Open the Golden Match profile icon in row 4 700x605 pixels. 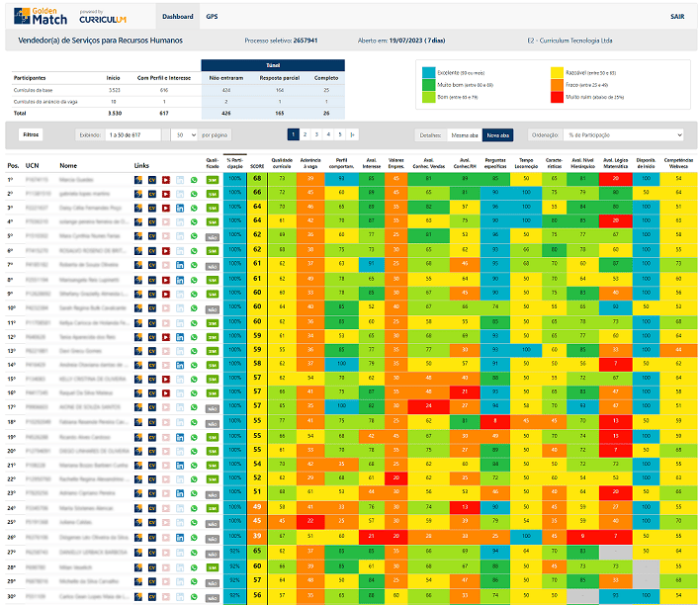[x=138, y=222]
